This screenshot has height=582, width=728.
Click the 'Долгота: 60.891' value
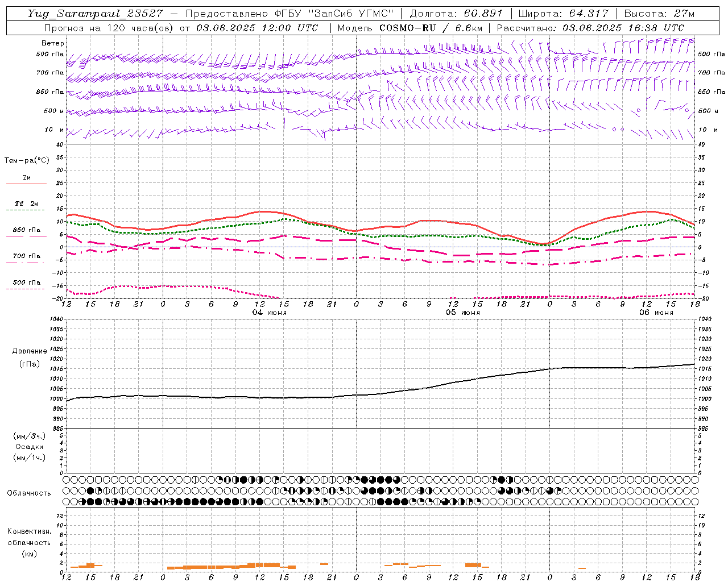coord(456,14)
